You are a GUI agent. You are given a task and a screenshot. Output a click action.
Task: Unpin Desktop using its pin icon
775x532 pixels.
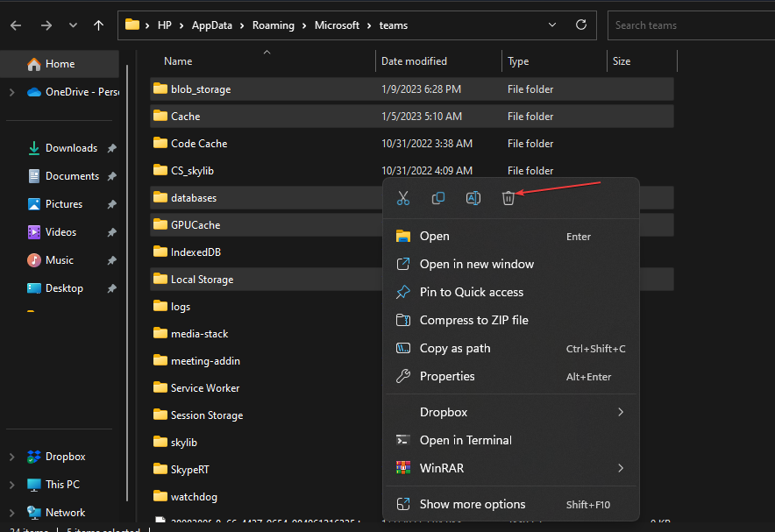pyautogui.click(x=112, y=288)
